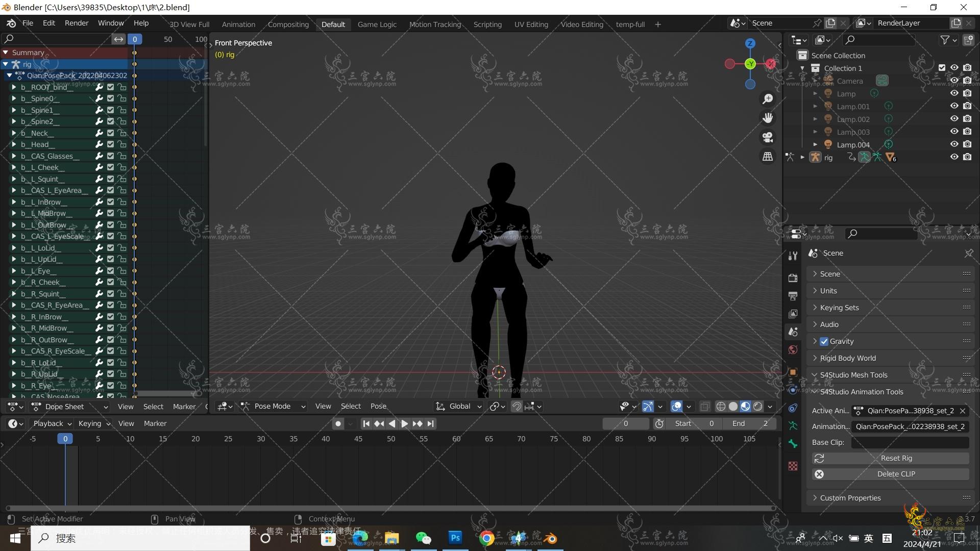Viewport: 980px width, 551px height.
Task: Open the View Layer properties tab icon
Action: tap(793, 314)
